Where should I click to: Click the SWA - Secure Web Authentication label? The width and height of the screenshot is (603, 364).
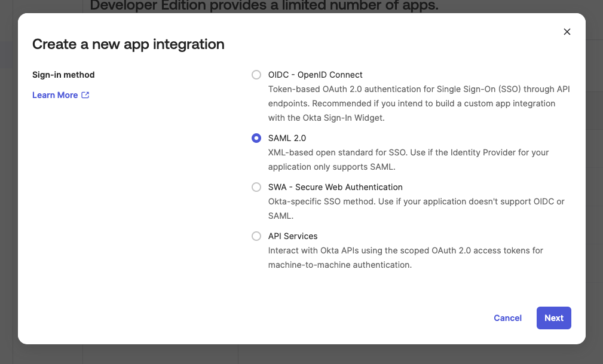coord(335,187)
